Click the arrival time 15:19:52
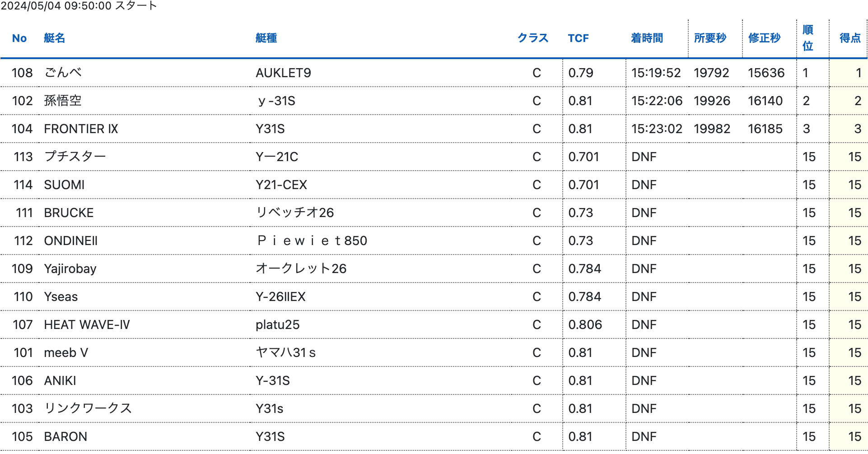The height and width of the screenshot is (454, 868). click(x=656, y=73)
